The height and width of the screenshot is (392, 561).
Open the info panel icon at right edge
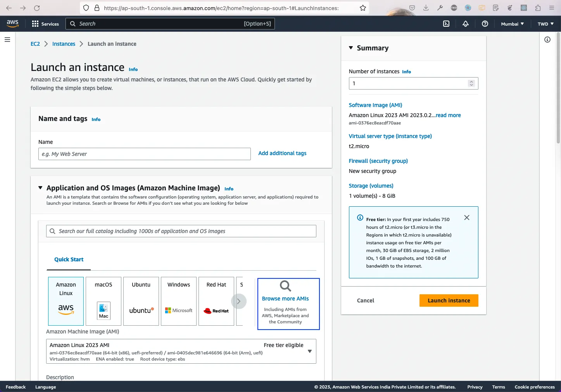pyautogui.click(x=547, y=40)
